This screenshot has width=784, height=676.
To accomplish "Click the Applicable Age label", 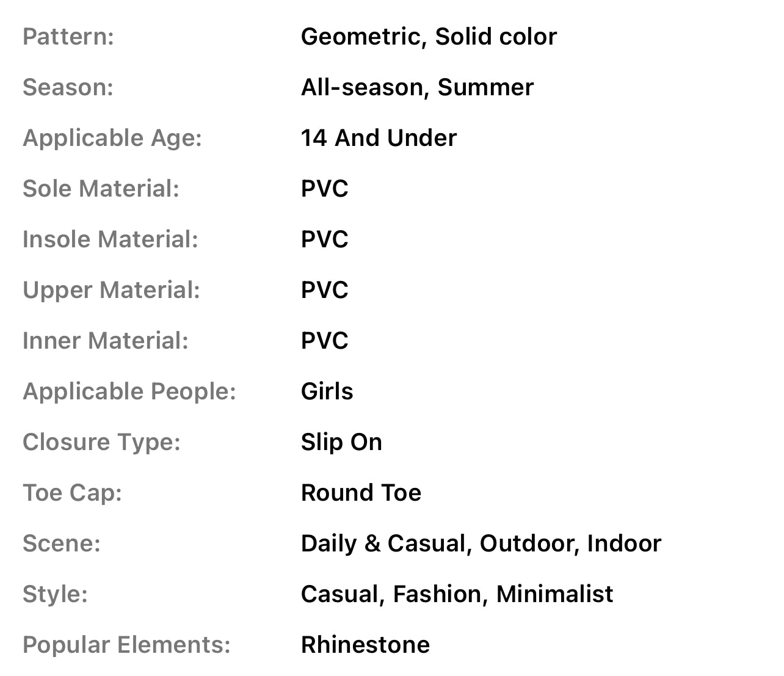I will (112, 138).
